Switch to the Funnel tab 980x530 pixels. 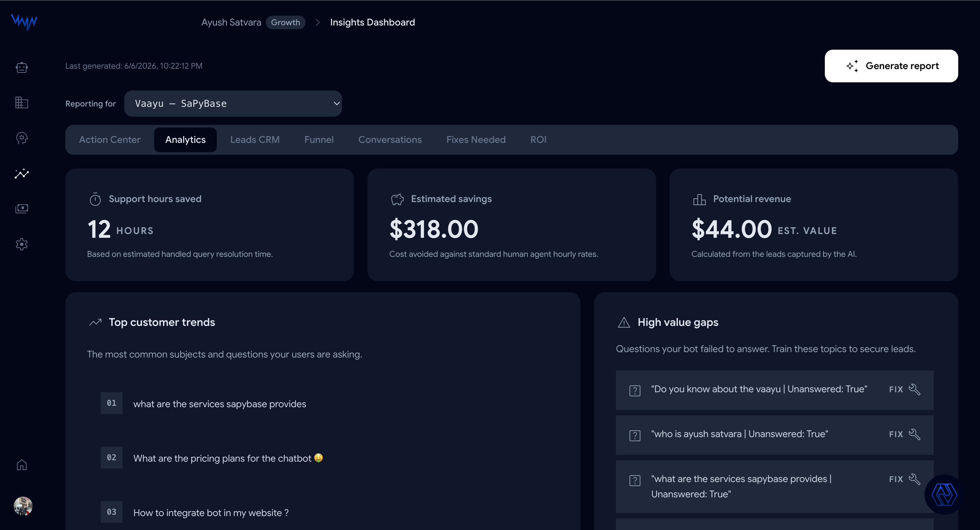(319, 139)
